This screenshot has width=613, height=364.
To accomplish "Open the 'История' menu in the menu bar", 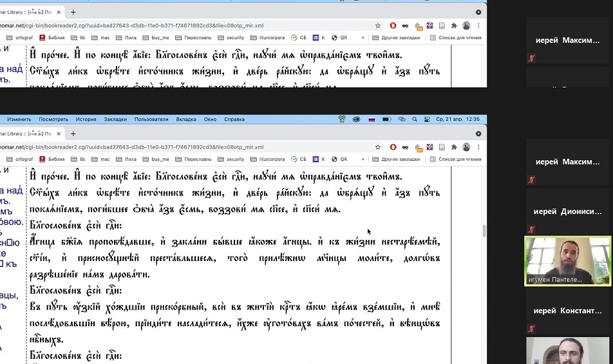I will click(x=86, y=119).
